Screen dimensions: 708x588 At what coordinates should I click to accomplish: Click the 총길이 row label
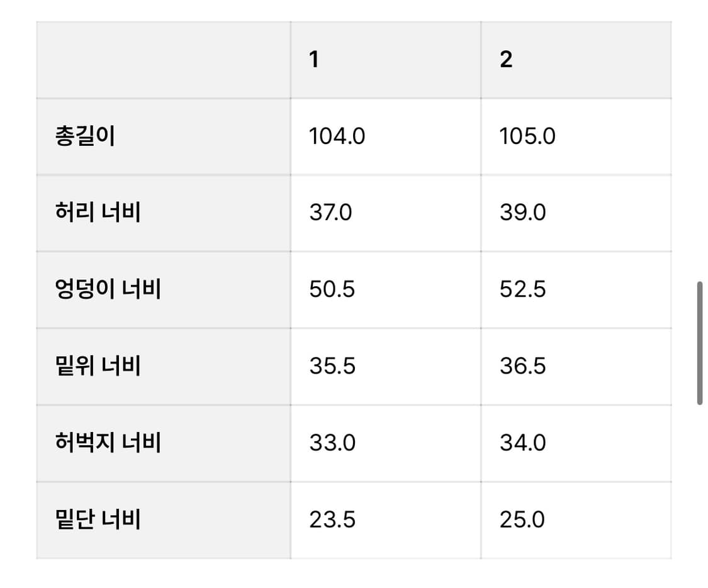coord(85,136)
